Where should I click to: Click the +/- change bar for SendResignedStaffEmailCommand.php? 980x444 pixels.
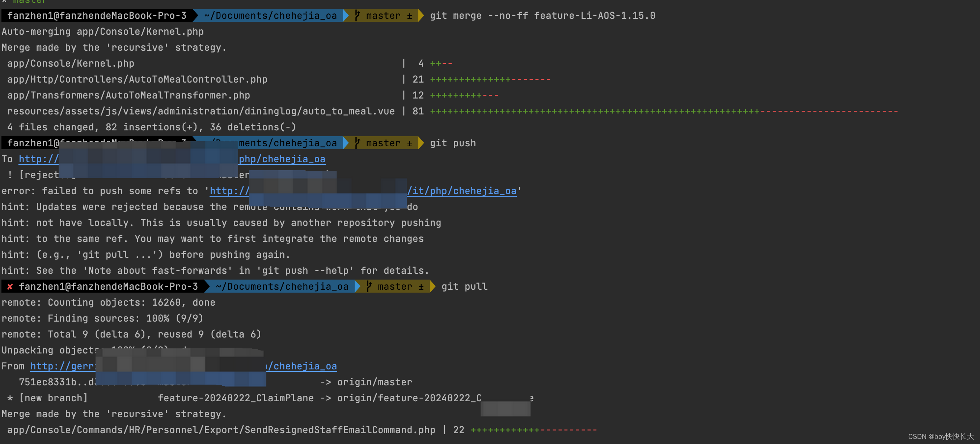[534, 430]
